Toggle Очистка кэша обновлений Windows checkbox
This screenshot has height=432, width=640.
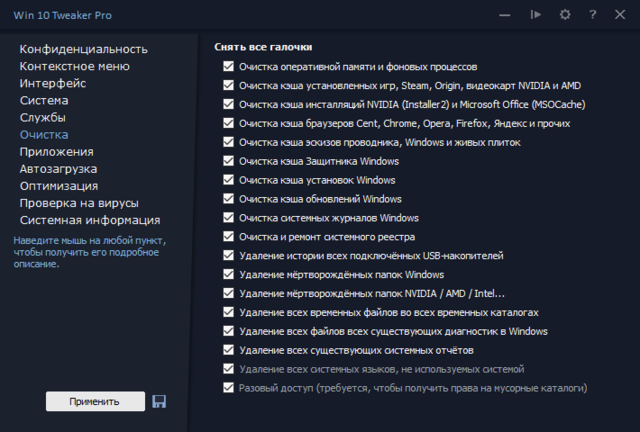229,199
